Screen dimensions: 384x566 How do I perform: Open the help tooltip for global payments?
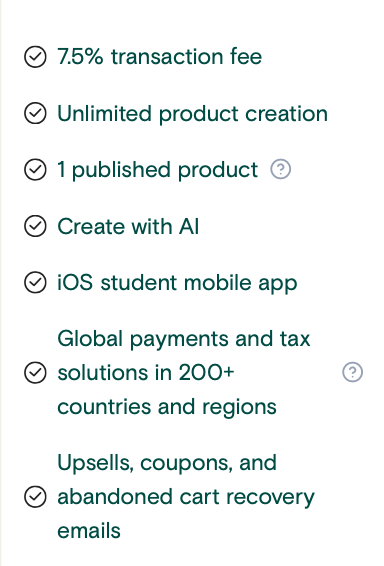click(x=352, y=372)
